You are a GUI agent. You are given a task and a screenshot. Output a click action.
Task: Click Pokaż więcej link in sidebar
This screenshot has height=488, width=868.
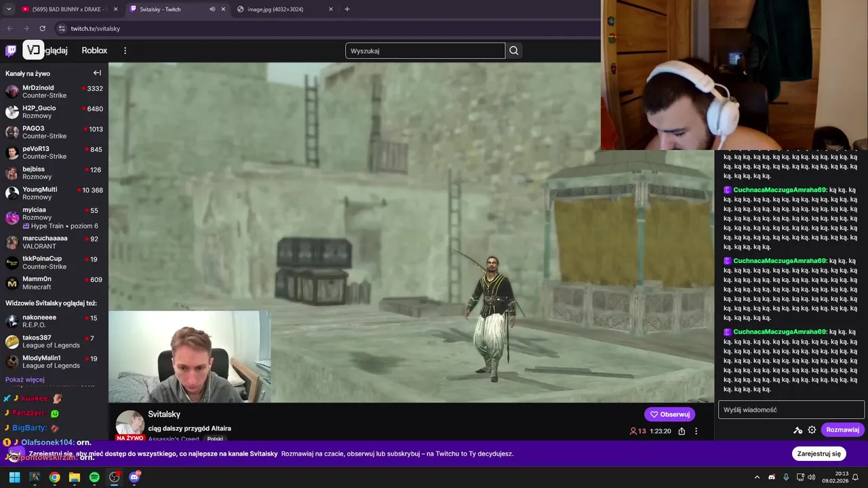tap(25, 380)
